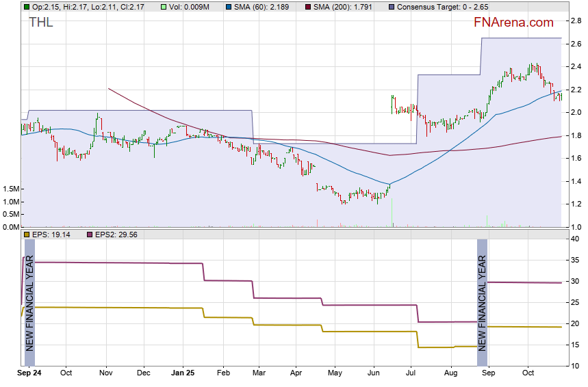Click the THL ticker symbol label

(x=40, y=23)
